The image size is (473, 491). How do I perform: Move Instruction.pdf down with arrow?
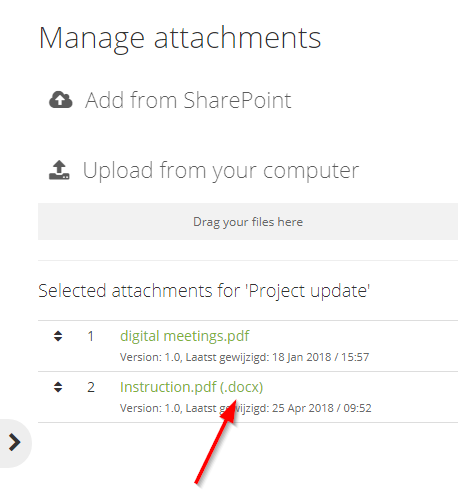58,390
